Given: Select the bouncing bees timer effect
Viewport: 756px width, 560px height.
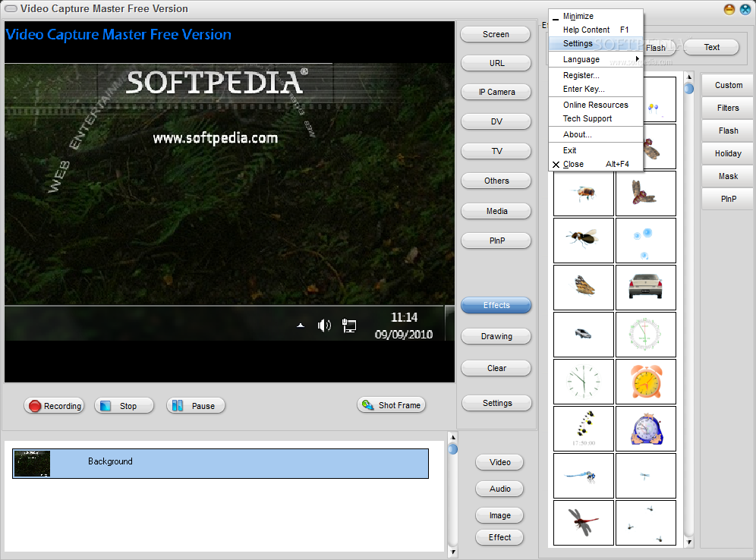Looking at the screenshot, I should point(584,429).
